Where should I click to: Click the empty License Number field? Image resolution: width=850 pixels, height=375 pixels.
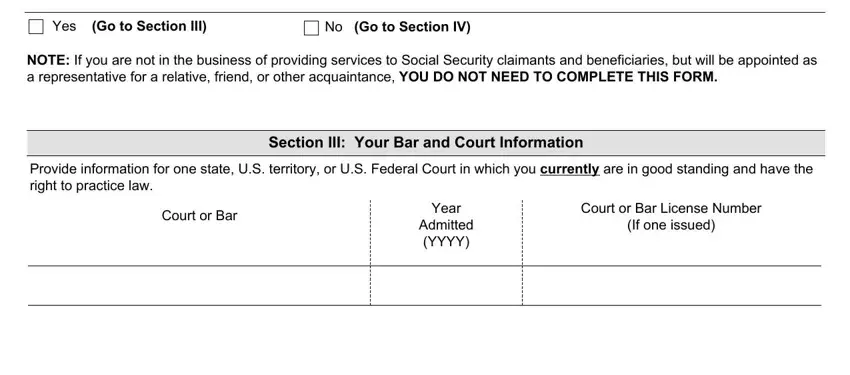672,286
